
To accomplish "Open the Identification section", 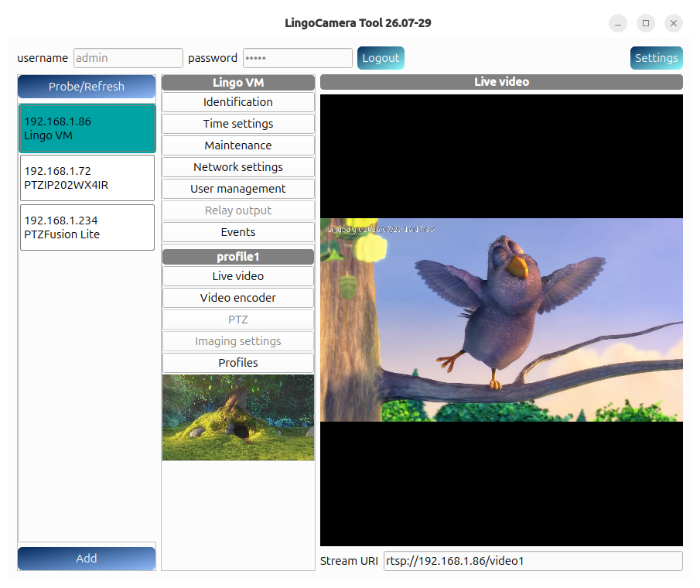I will click(x=238, y=102).
